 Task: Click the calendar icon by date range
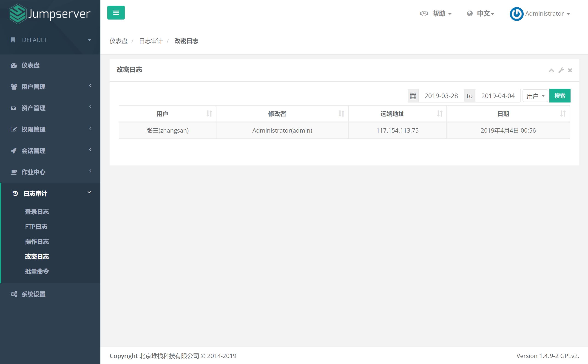coord(413,96)
